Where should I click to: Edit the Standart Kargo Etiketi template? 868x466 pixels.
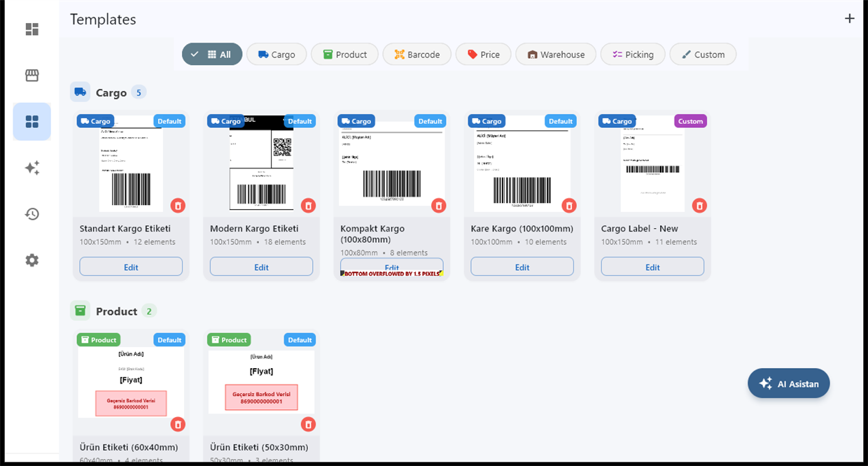point(131,267)
